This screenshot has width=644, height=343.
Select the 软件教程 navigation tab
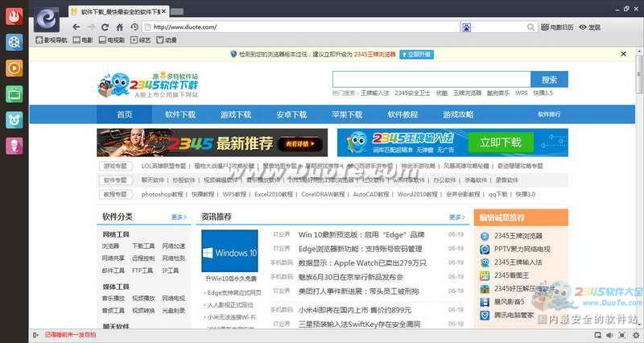point(402,114)
